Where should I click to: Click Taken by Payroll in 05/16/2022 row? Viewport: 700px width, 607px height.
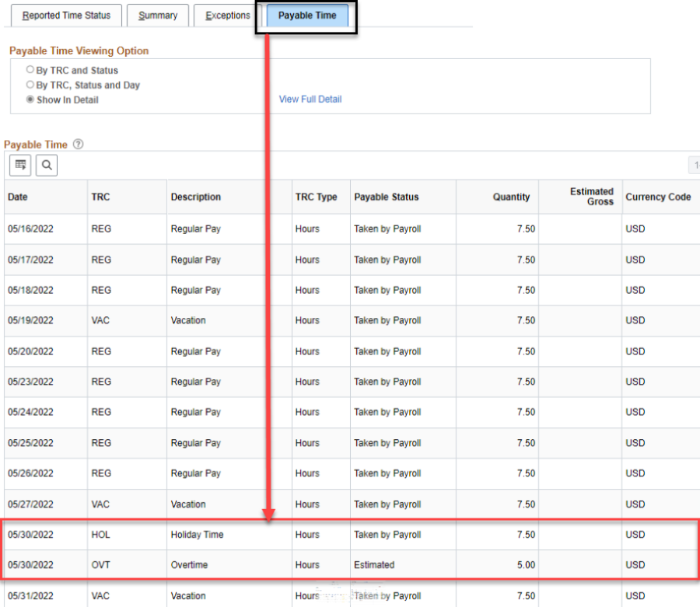[387, 228]
